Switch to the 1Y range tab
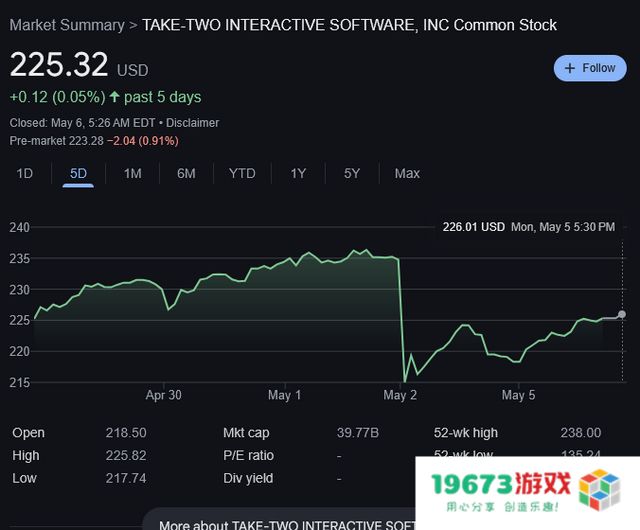Screen dimensions: 640x530 click(298, 174)
